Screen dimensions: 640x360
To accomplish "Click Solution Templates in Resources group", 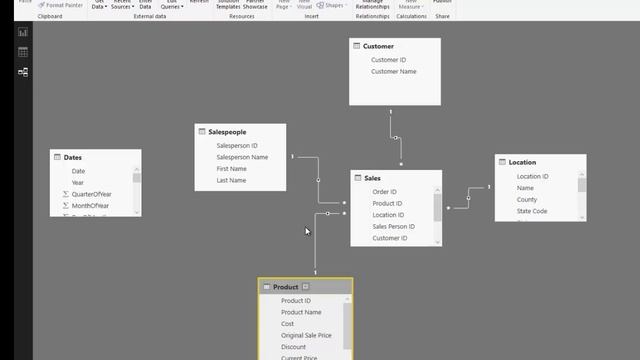I will click(228, 5).
